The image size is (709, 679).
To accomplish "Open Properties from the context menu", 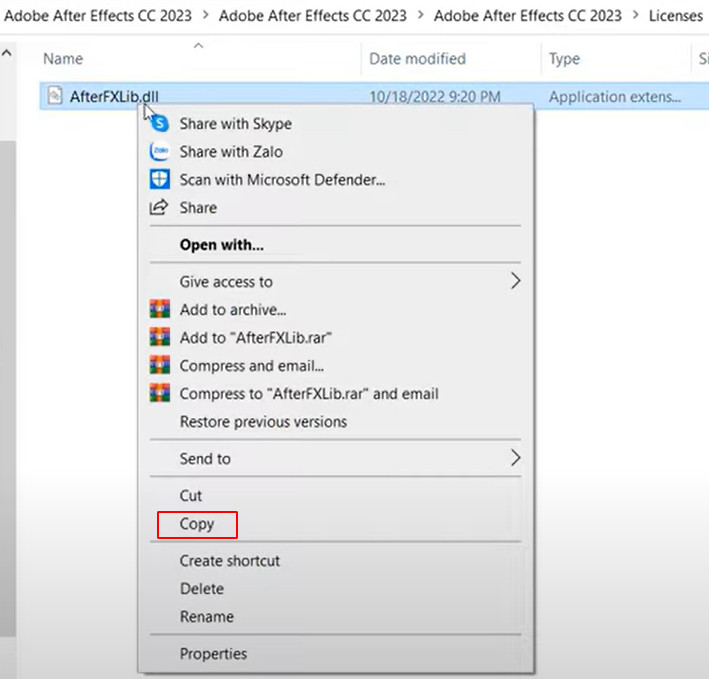I will click(213, 654).
